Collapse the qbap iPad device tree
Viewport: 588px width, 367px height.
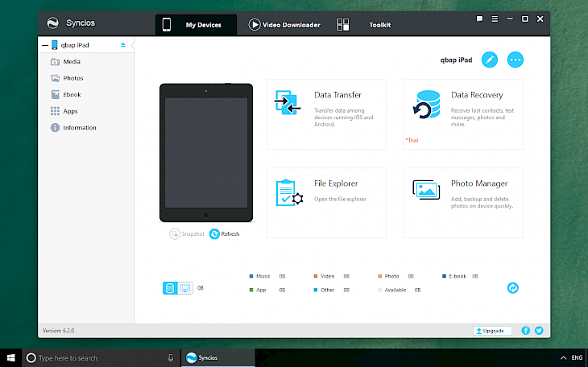(45, 45)
